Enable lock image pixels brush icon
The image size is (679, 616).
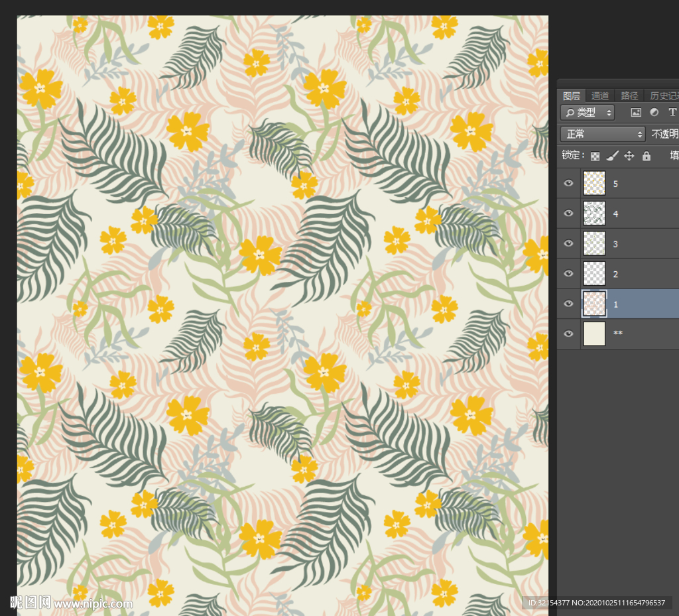point(612,156)
